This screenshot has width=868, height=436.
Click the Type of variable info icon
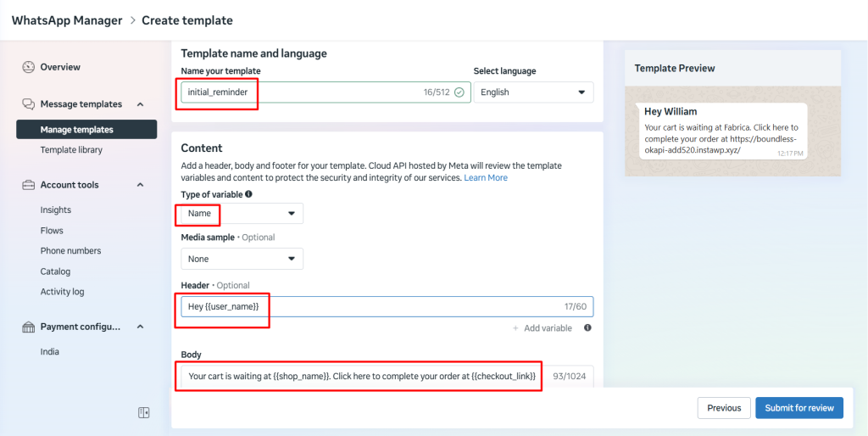(248, 194)
